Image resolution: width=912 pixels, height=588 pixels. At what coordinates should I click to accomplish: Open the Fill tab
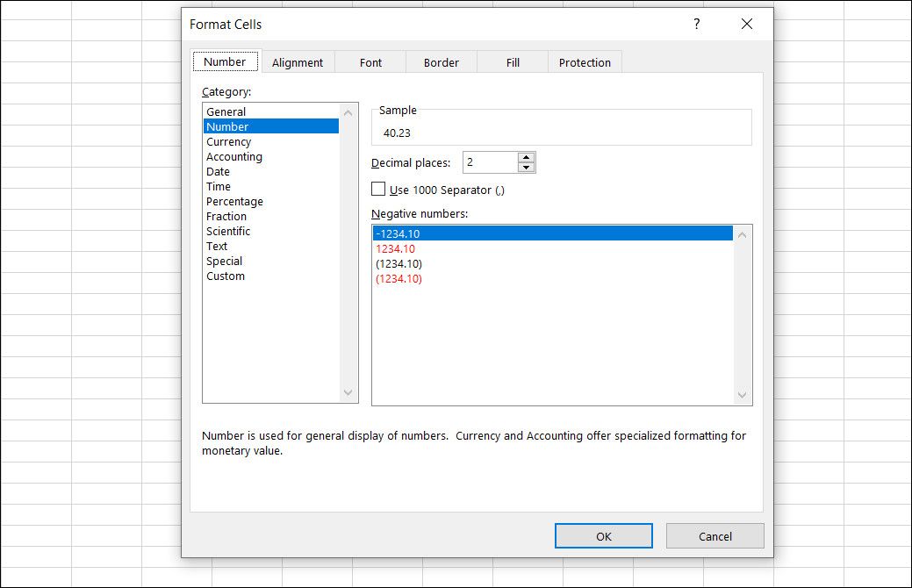pos(513,62)
